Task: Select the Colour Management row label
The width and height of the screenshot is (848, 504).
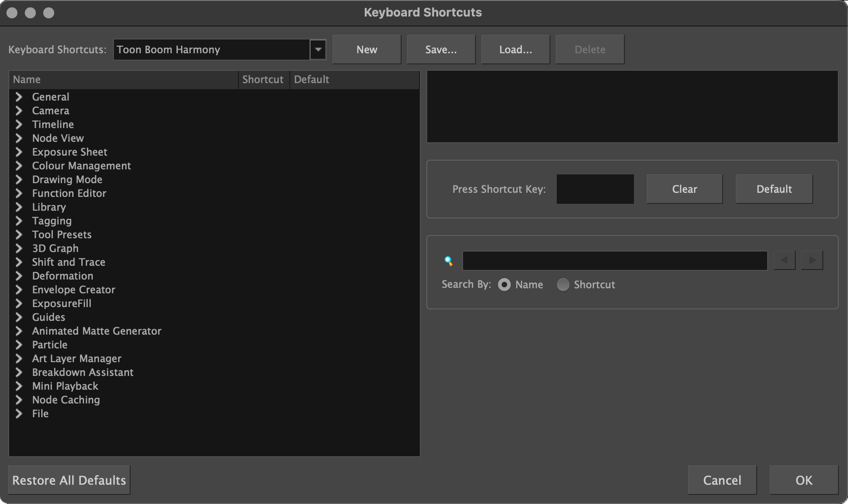Action: pyautogui.click(x=81, y=166)
